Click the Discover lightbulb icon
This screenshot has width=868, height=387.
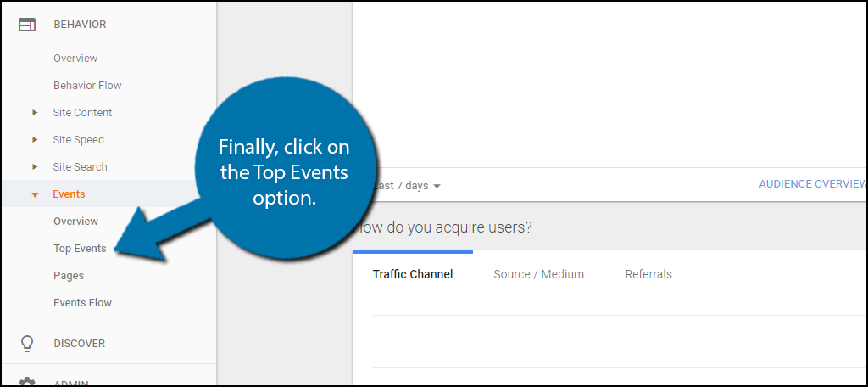tap(26, 344)
